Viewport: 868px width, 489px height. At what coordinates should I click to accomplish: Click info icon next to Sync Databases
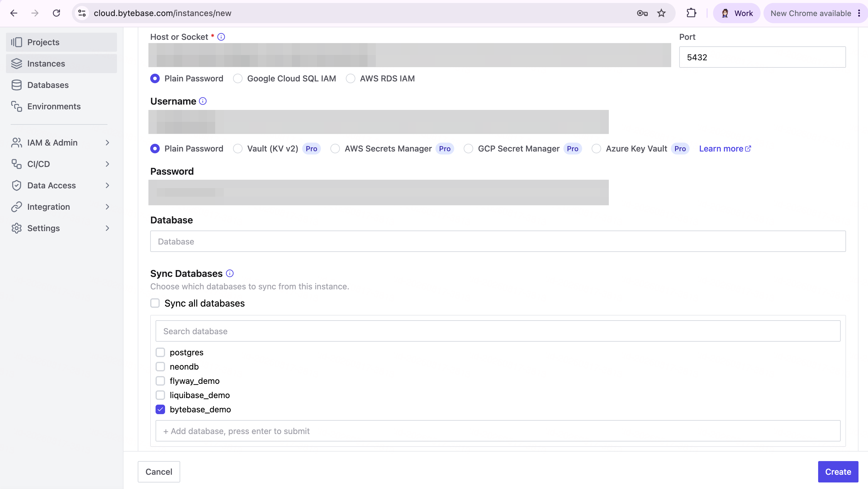point(230,273)
